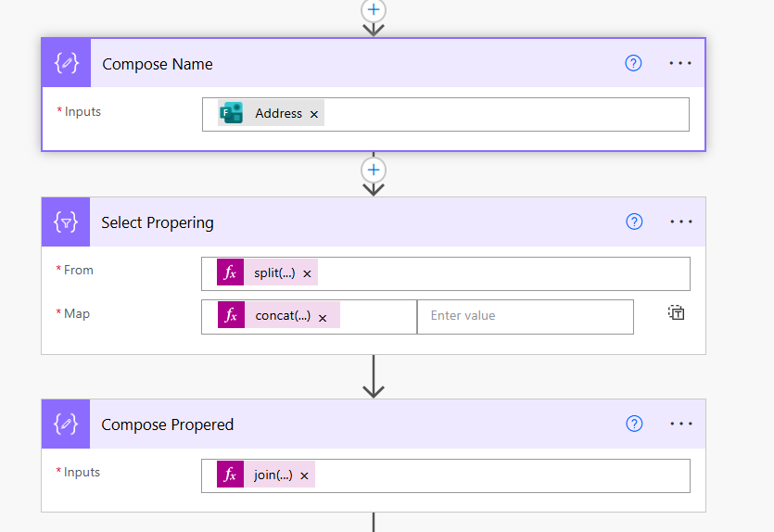Switch Map to text mode icon
The width and height of the screenshot is (774, 532).
pos(676,313)
